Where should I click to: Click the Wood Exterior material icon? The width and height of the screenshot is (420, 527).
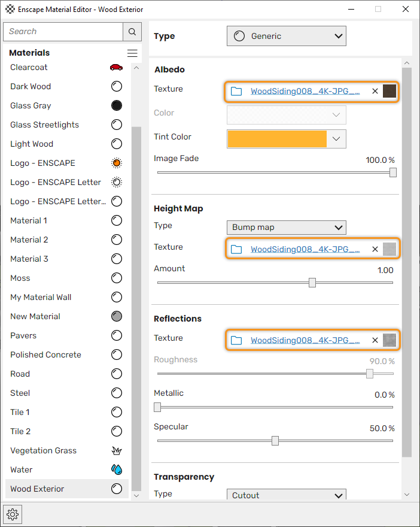tap(117, 489)
